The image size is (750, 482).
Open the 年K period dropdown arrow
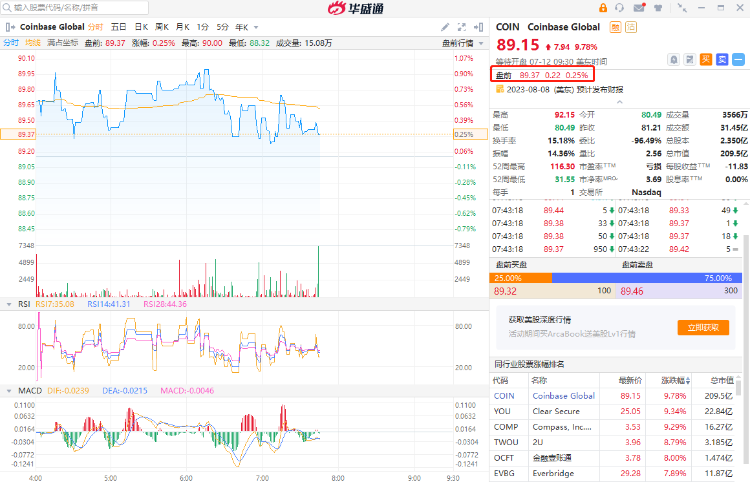click(256, 27)
